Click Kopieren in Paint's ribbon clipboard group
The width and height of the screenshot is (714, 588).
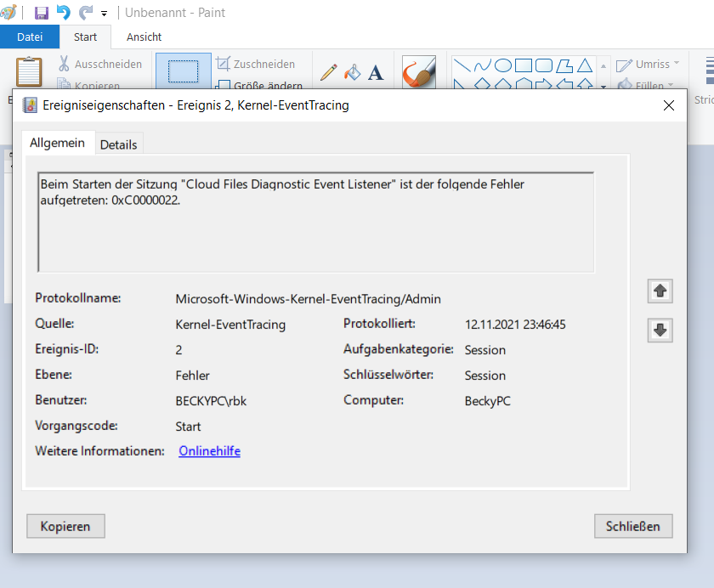click(88, 84)
